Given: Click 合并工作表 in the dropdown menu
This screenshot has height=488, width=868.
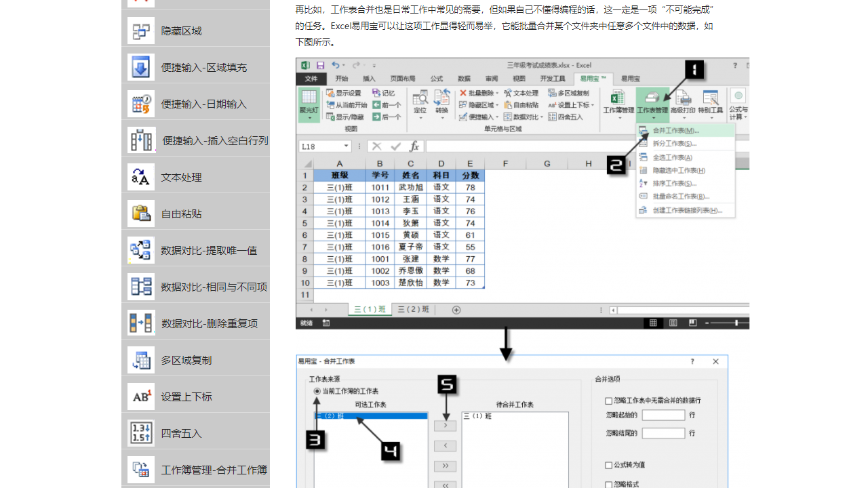Looking at the screenshot, I should (x=679, y=129).
